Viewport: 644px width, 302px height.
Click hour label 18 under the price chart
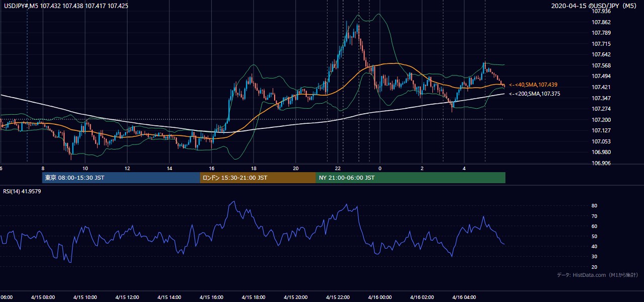(x=253, y=169)
